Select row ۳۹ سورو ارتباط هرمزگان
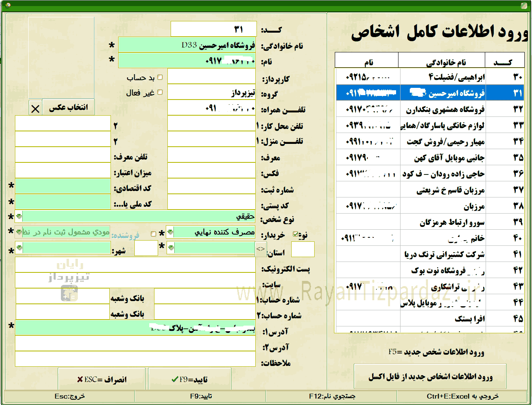This screenshot has height=405, width=532. coord(430,222)
